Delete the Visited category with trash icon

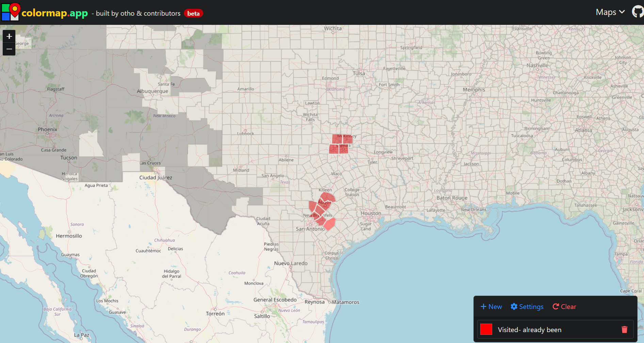[624, 329]
